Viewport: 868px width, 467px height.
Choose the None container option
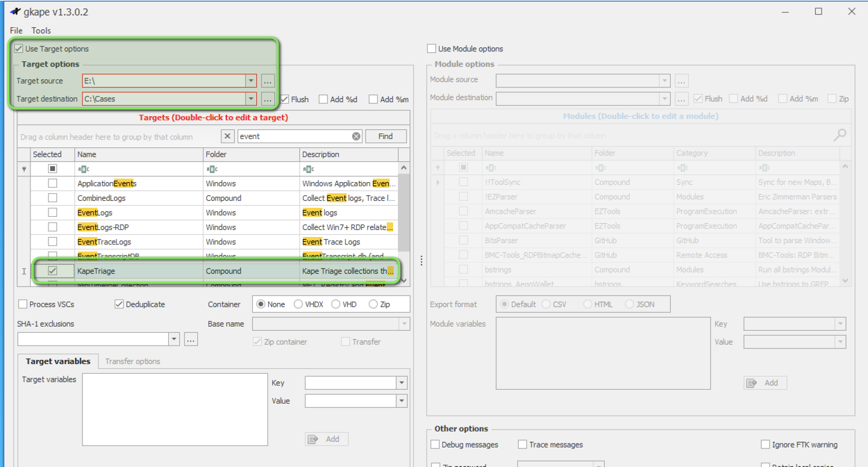click(262, 304)
